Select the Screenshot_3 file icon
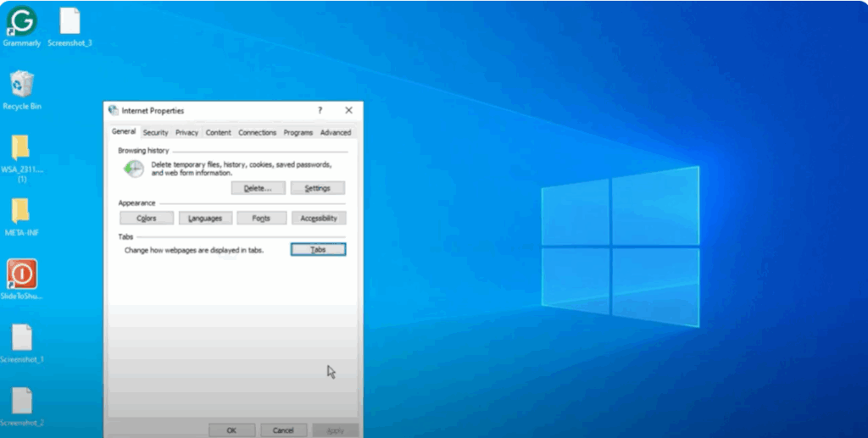Viewport: 868px width, 438px height. [70, 22]
